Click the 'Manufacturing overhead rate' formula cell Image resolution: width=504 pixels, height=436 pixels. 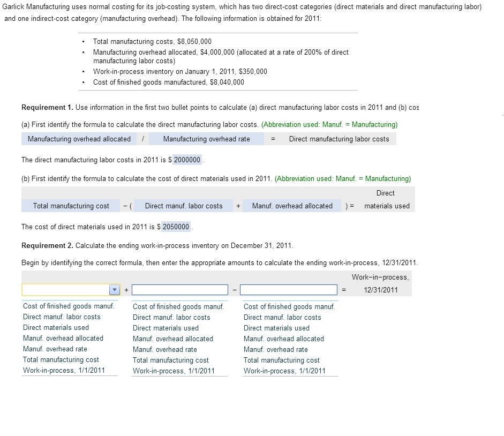pos(206,139)
